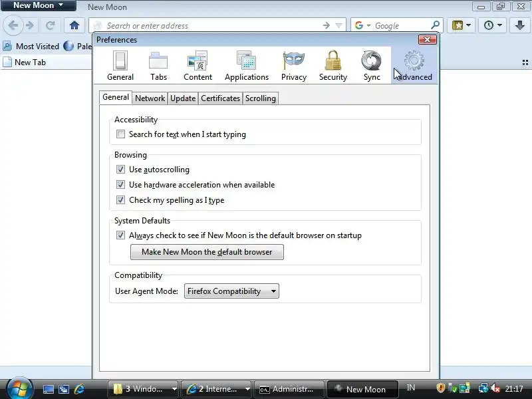Select the New Tab browser tab
Image resolution: width=532 pixels, height=399 pixels.
(x=46, y=63)
